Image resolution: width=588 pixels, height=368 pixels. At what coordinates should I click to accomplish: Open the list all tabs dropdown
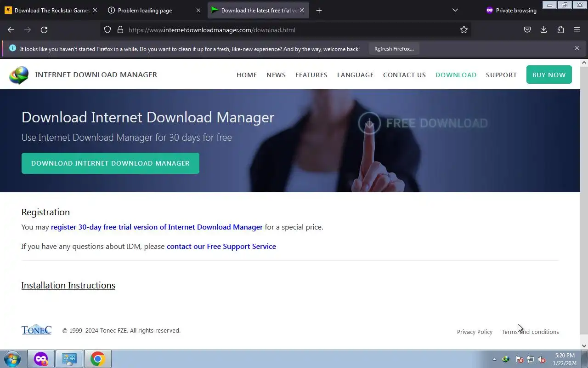(x=455, y=10)
